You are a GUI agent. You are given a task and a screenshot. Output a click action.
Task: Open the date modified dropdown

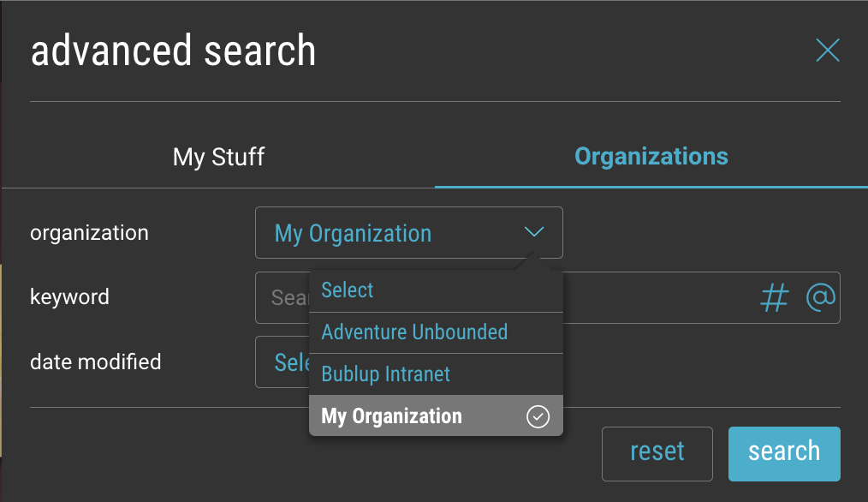pos(282,362)
